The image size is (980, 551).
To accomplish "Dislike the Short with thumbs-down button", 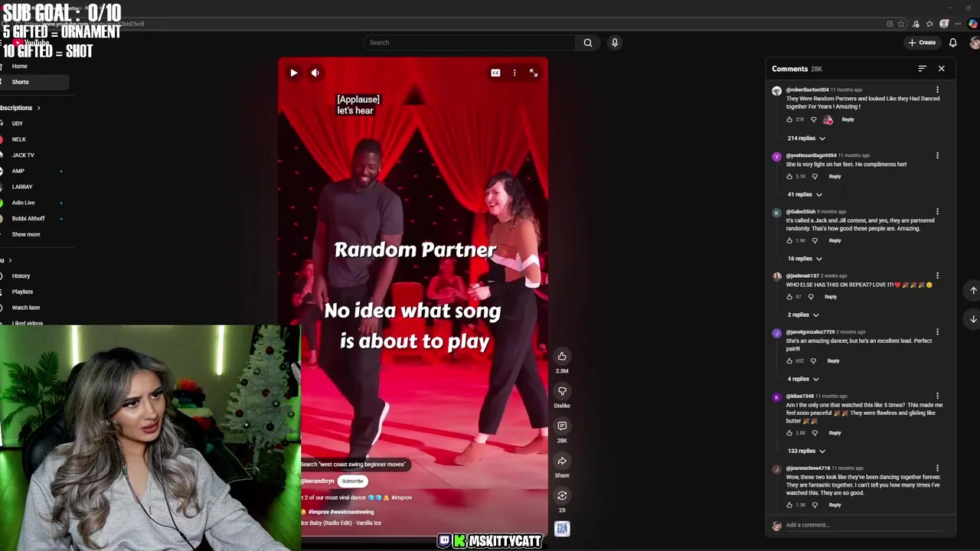I will [x=562, y=391].
